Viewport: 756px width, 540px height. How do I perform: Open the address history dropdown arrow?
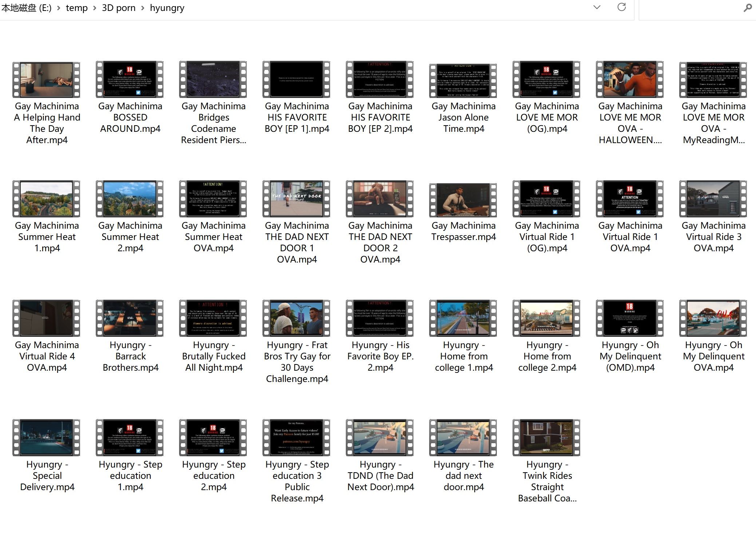597,7
